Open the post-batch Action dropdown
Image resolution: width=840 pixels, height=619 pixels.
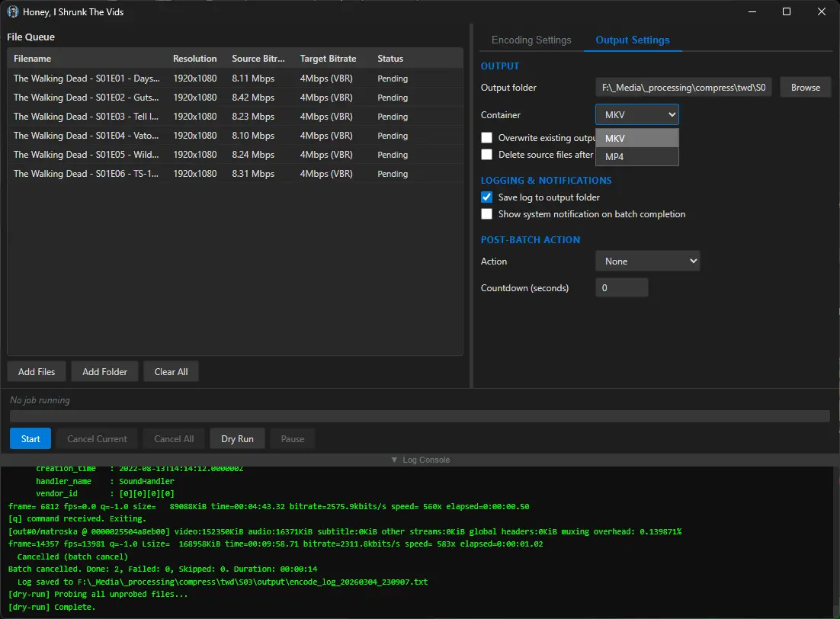coord(647,261)
